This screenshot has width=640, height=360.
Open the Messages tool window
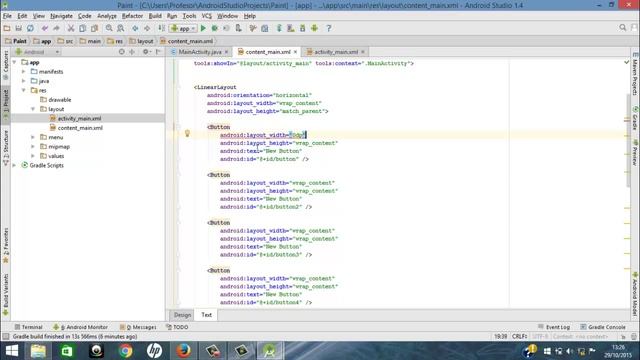138,327
